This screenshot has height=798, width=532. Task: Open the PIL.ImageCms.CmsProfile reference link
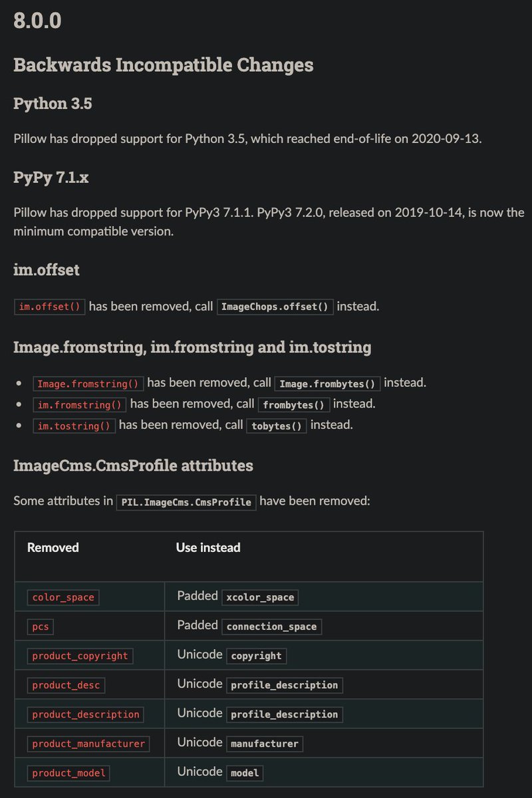[x=186, y=502]
